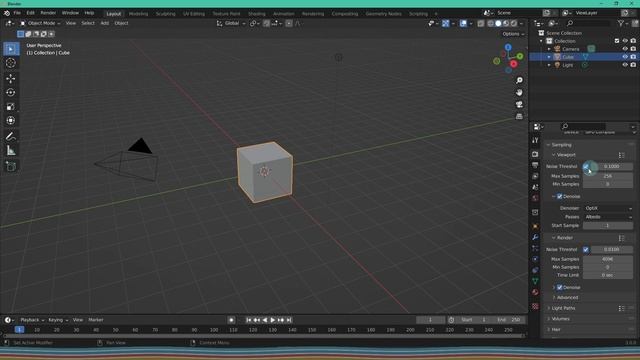Screen dimensions: 640x360
Task: Open the Render properties tab
Action: click(x=535, y=154)
